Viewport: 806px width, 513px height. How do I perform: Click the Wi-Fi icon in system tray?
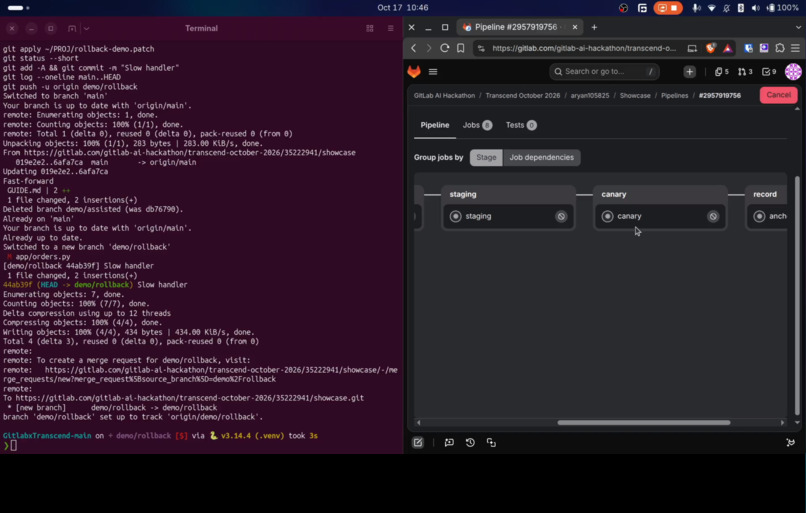(x=711, y=8)
